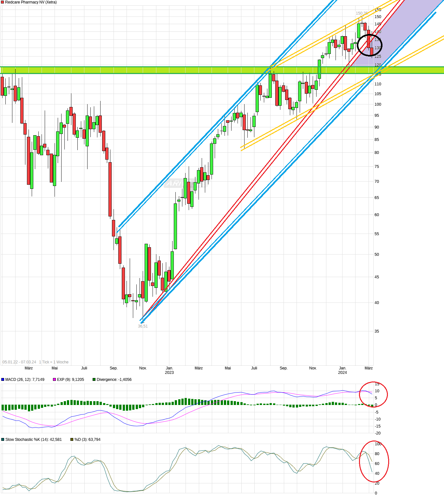Screen dimensions: 444x504
Task: Click the 150,35 high price label
Action: pyautogui.click(x=362, y=13)
